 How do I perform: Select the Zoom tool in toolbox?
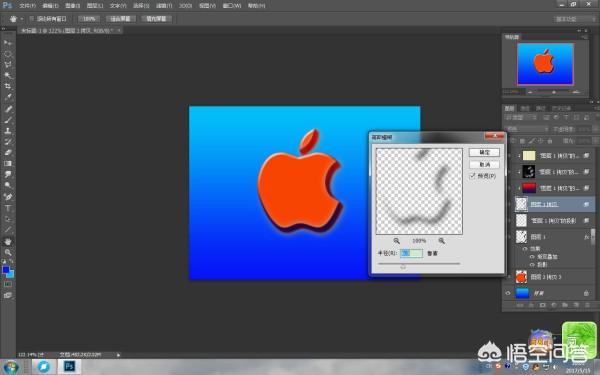[8, 253]
